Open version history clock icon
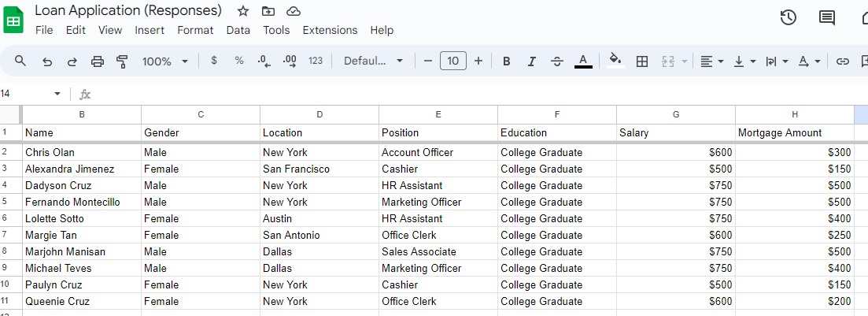This screenshot has width=868, height=316. point(788,18)
